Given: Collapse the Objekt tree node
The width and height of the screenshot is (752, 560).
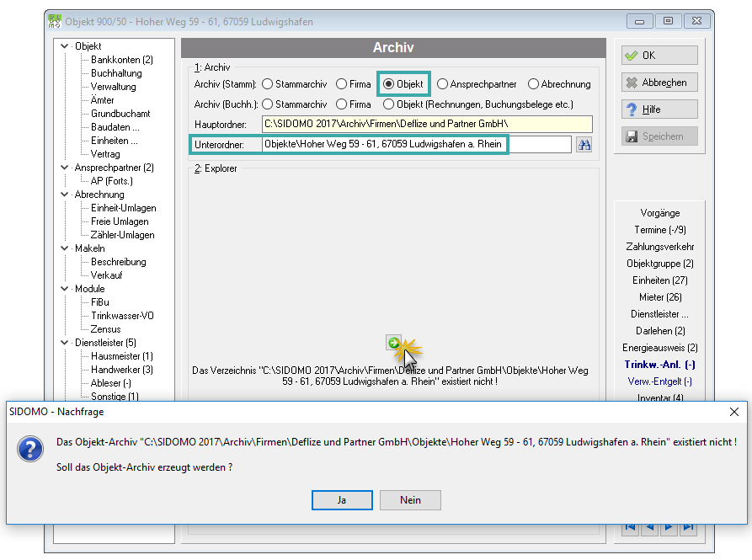Looking at the screenshot, I should point(64,46).
